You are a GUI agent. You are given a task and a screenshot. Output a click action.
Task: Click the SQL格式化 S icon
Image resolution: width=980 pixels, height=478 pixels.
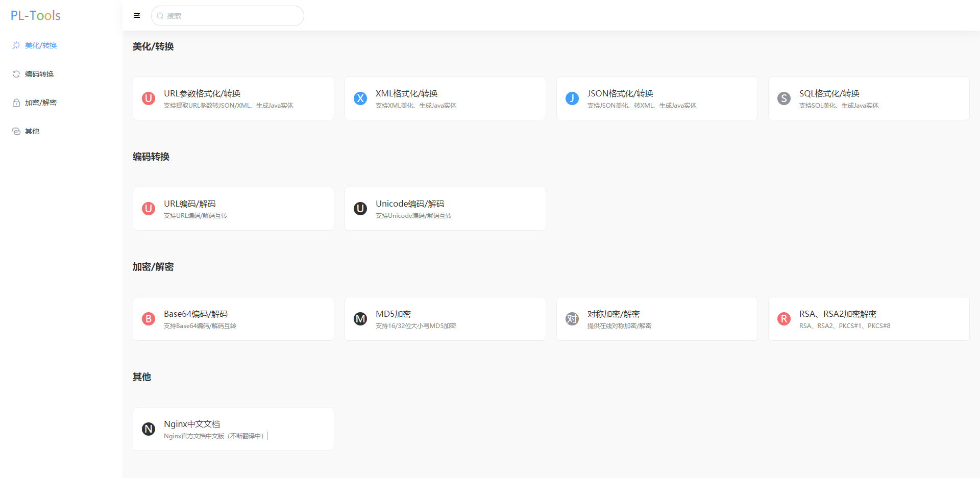click(784, 98)
